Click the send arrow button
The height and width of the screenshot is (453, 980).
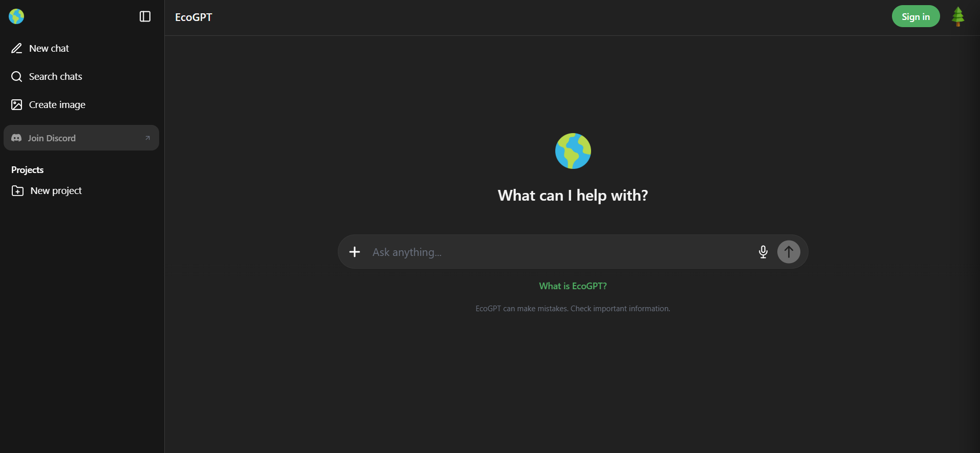[789, 252]
